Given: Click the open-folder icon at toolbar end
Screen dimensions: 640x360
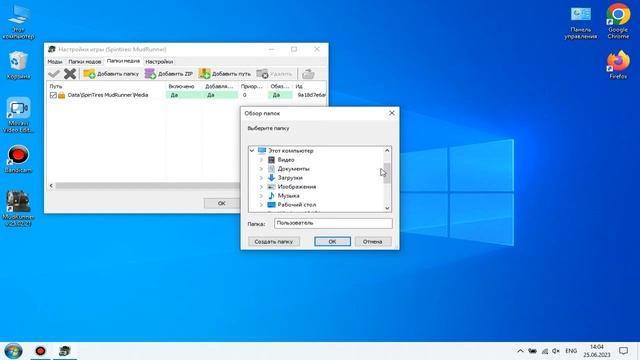Looking at the screenshot, I should pos(308,74).
